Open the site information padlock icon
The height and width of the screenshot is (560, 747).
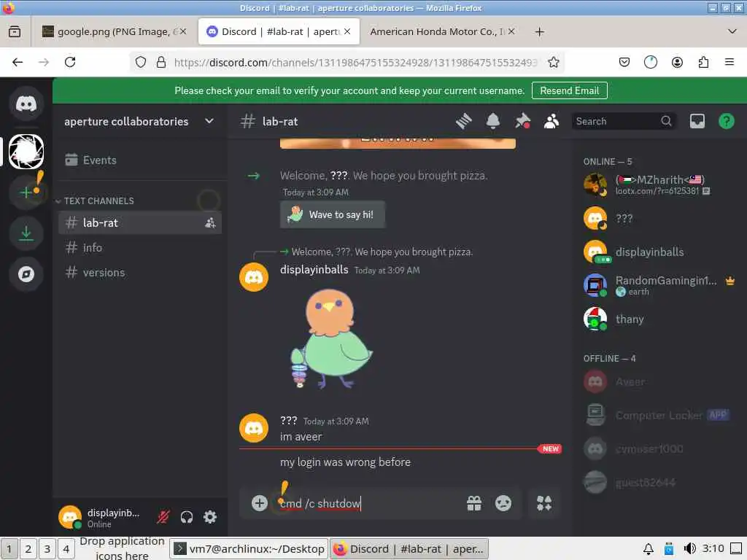(x=161, y=62)
